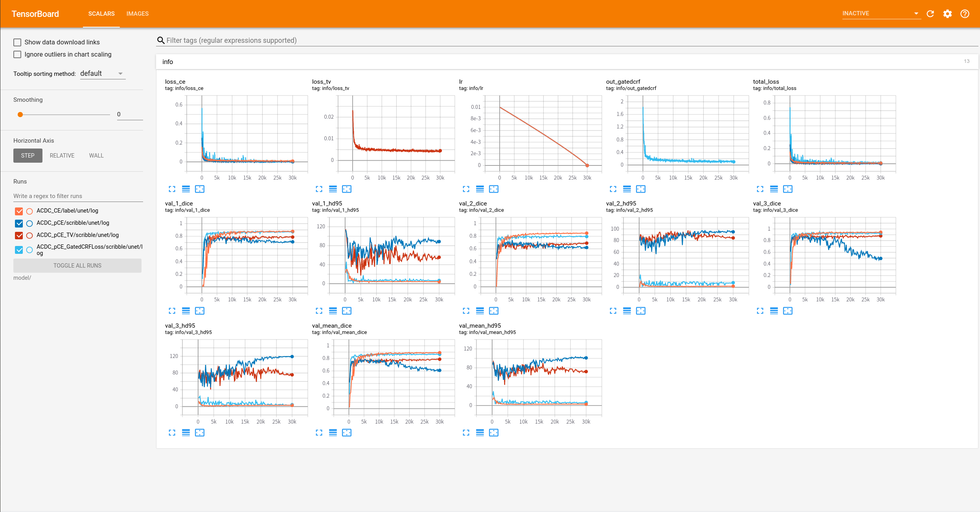Select RELATIVE horizontal axis mode
The height and width of the screenshot is (512, 980).
62,156
